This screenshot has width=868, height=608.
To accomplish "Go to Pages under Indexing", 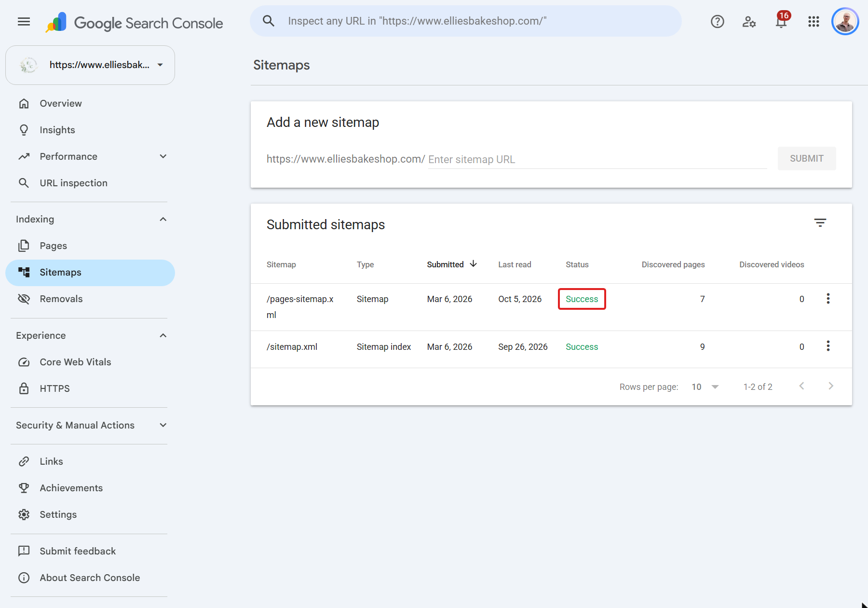I will (x=90, y=246).
